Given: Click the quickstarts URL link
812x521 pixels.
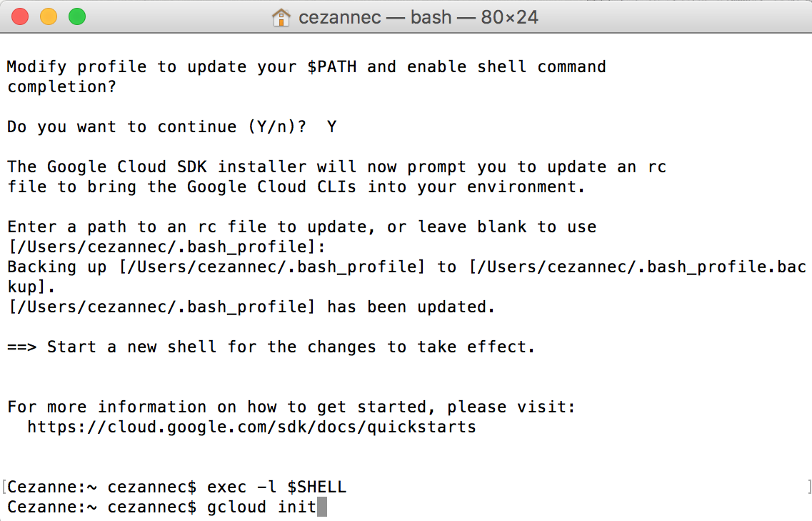Looking at the screenshot, I should tap(251, 427).
